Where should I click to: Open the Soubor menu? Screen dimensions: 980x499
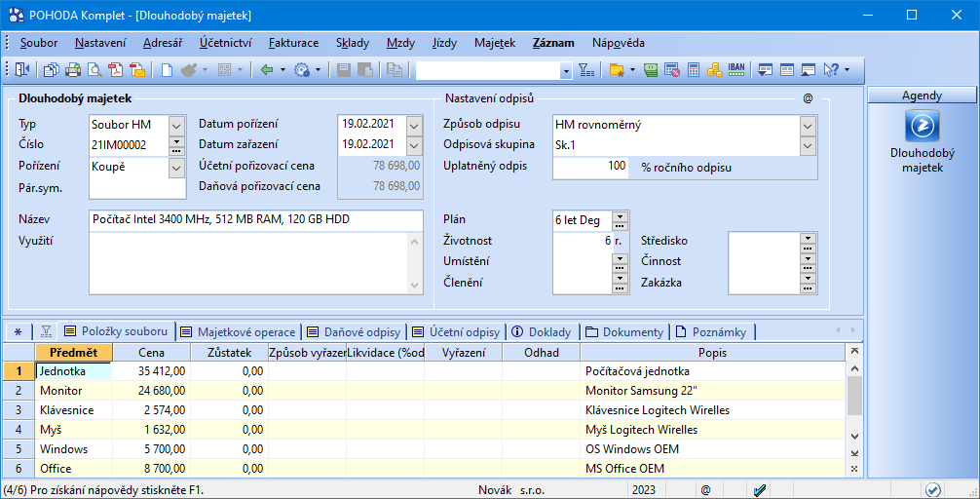tap(39, 43)
